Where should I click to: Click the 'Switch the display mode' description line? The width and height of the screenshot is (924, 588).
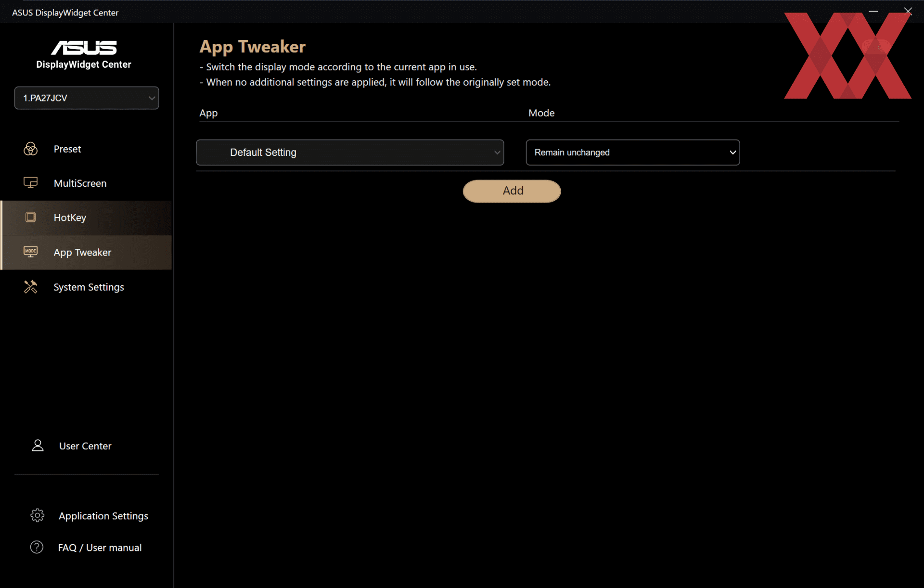(338, 67)
